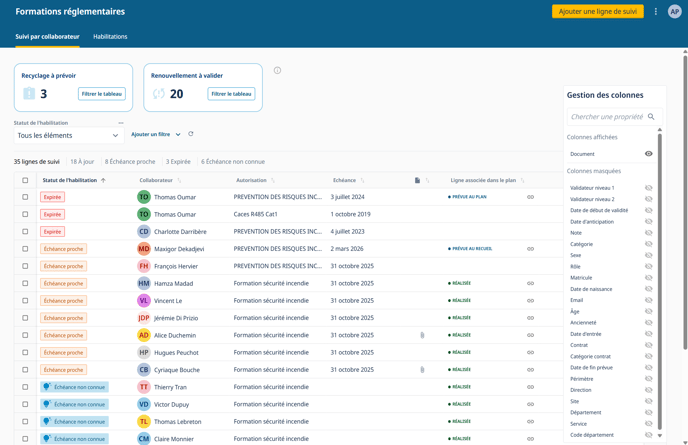The image size is (688, 445).
Task: Open Alice Duchemin's attached document paperclip
Action: 422,335
